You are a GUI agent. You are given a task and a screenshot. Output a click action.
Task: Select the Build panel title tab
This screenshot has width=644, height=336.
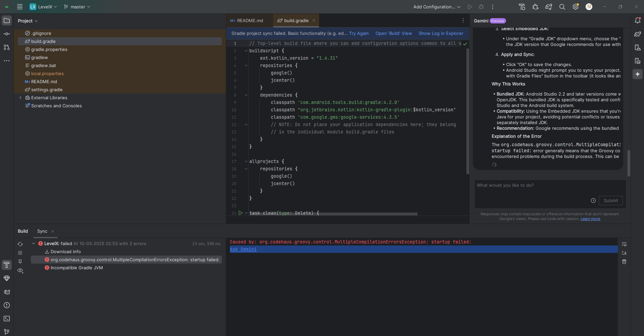[23, 231]
